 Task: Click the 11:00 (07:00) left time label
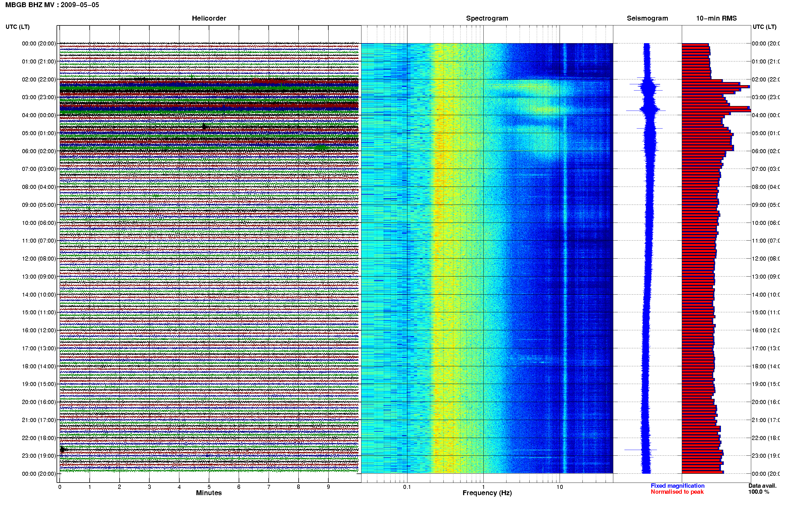pyautogui.click(x=39, y=241)
